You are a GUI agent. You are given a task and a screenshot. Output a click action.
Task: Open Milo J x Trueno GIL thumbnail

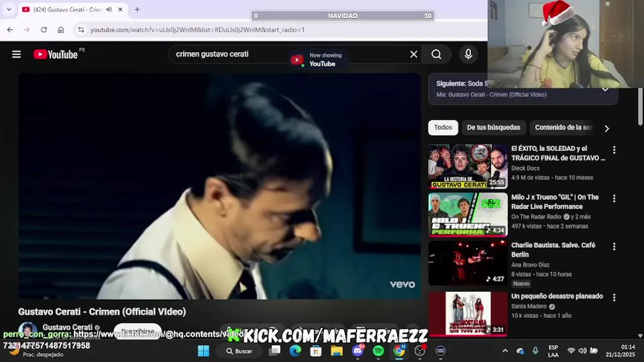pyautogui.click(x=468, y=215)
